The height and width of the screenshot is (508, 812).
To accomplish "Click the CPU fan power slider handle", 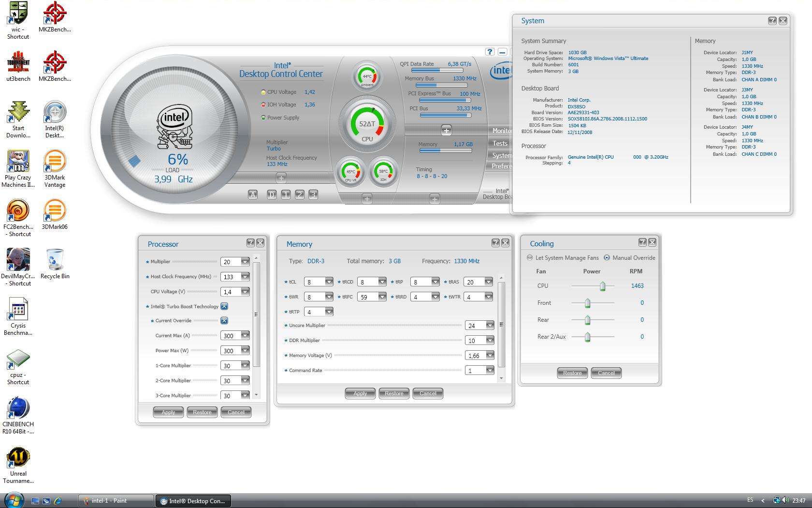I will coord(603,286).
